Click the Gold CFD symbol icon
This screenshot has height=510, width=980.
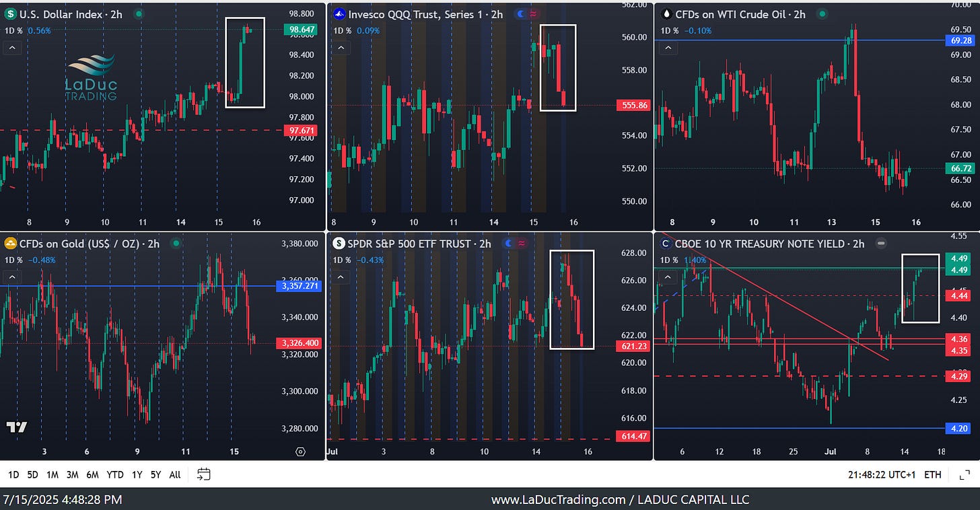coord(11,243)
